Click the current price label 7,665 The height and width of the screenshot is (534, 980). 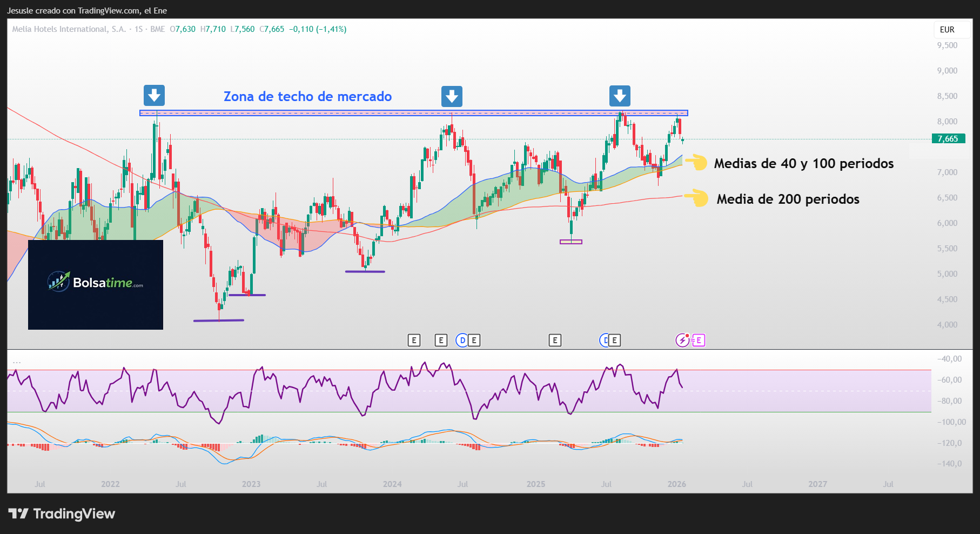pyautogui.click(x=948, y=139)
